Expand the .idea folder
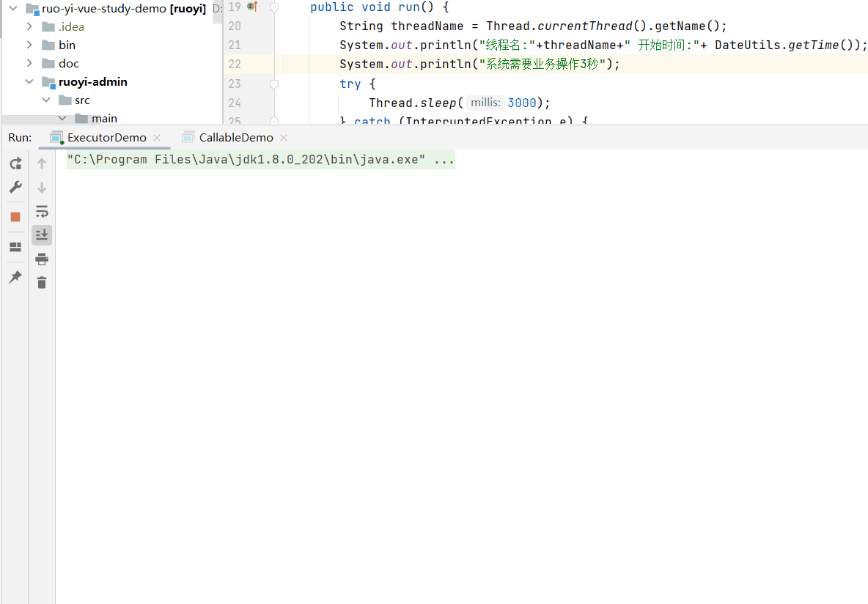This screenshot has height=604, width=868. click(29, 27)
